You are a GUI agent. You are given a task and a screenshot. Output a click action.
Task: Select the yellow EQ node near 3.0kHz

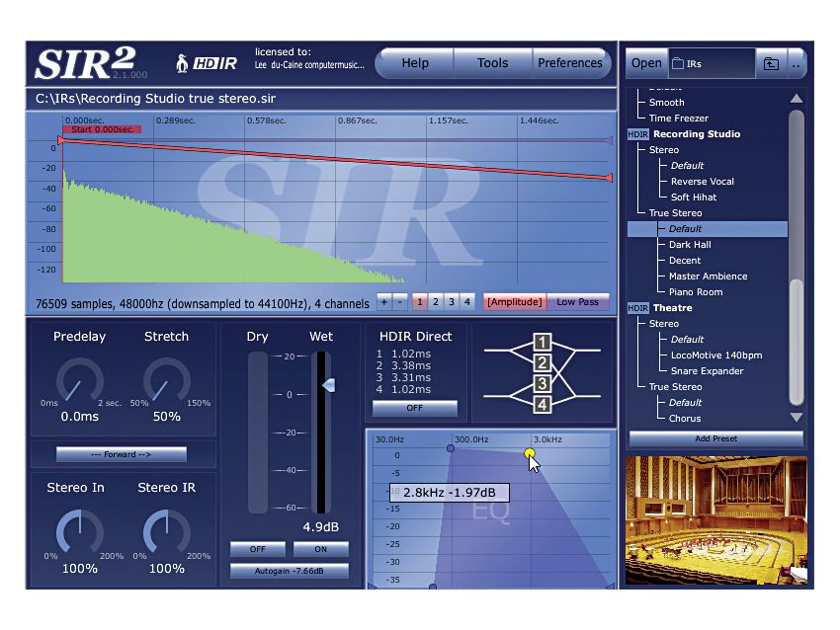point(530,450)
